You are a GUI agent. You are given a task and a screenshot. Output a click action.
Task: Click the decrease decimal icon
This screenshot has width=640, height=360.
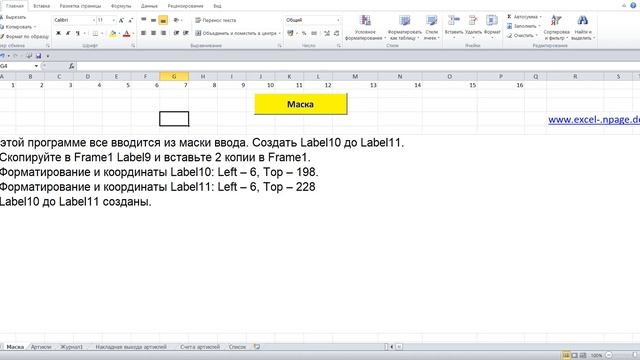coord(337,33)
